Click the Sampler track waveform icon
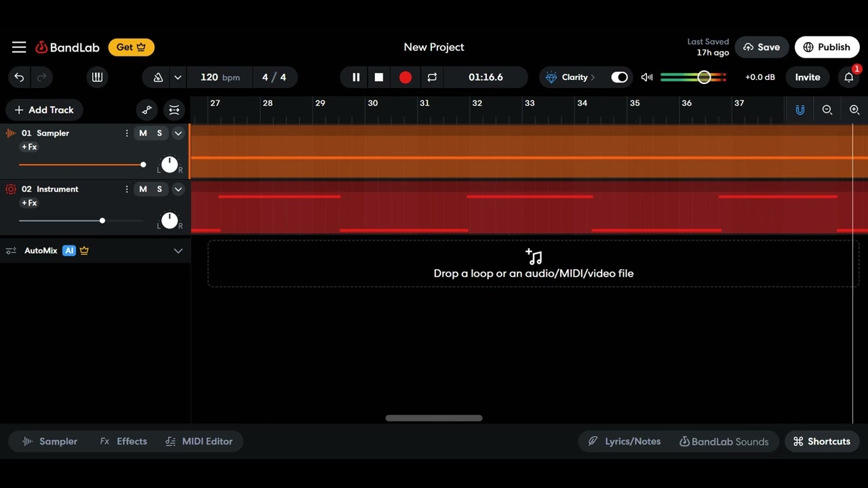Image resolution: width=868 pixels, height=488 pixels. (11, 134)
